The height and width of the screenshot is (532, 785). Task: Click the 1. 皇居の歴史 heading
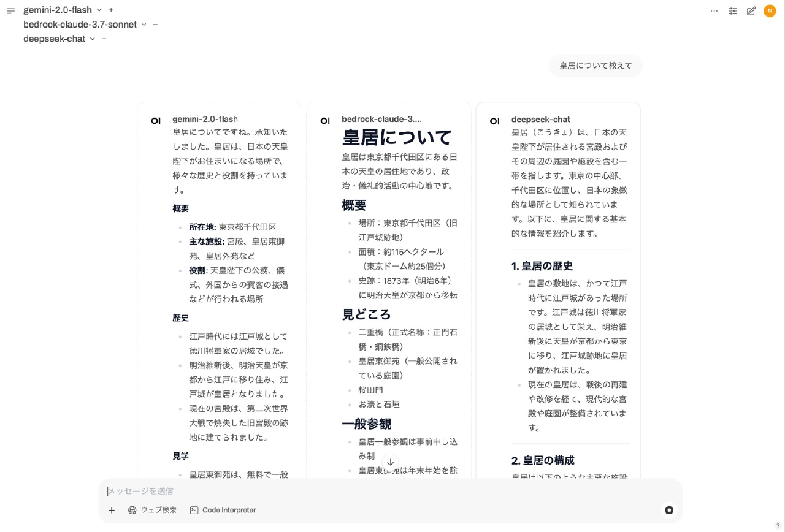pos(542,266)
